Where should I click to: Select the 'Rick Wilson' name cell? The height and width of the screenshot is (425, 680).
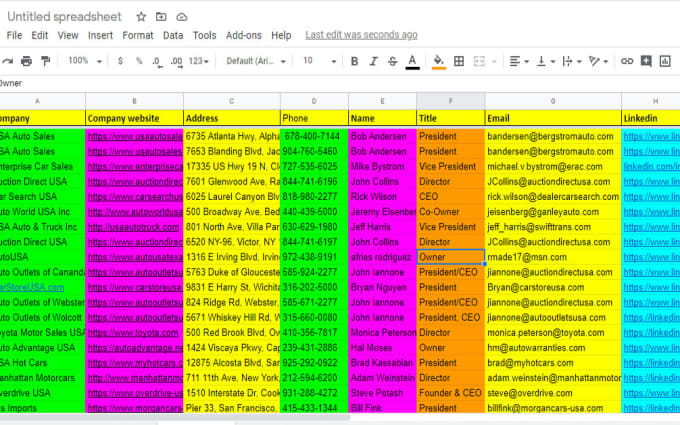382,196
